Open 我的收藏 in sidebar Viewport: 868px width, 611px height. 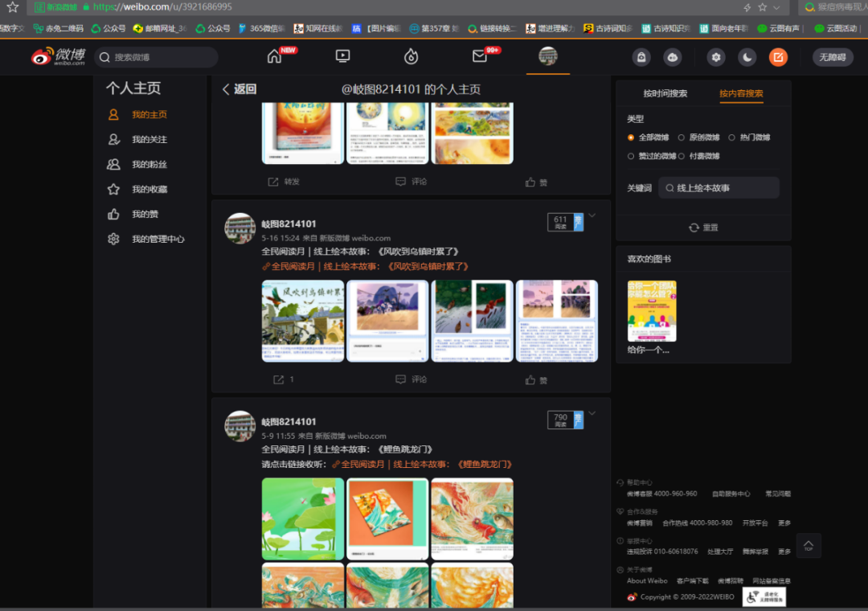(149, 190)
